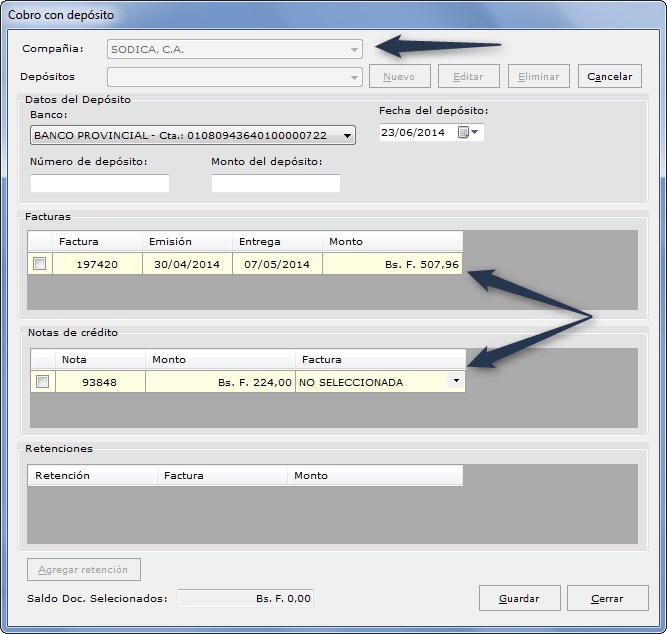Click the Eliminar button

(539, 77)
